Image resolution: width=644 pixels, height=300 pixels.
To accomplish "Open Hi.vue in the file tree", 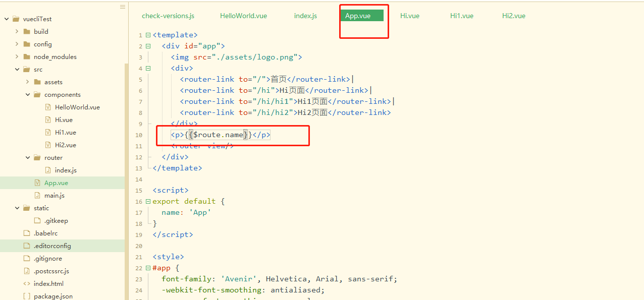I will (x=64, y=119).
